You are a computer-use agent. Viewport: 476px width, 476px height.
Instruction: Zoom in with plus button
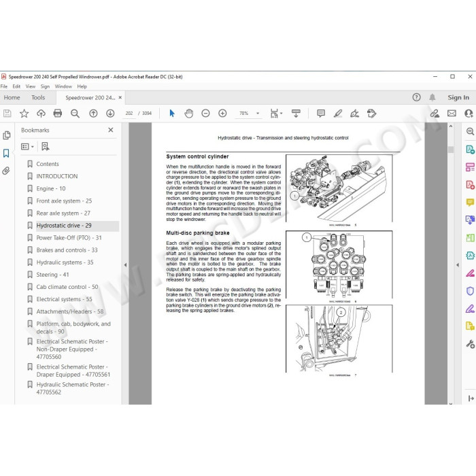[222, 114]
